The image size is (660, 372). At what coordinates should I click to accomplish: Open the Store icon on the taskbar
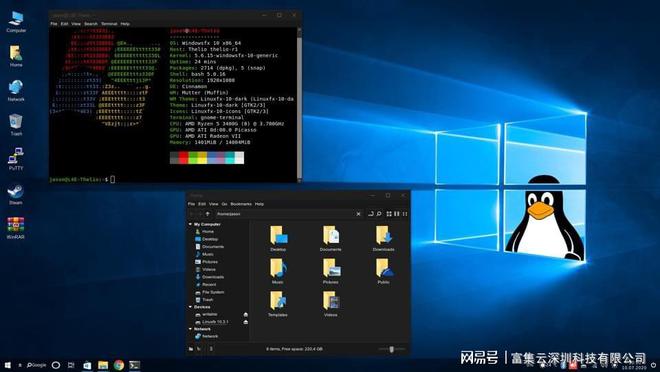coord(87,365)
